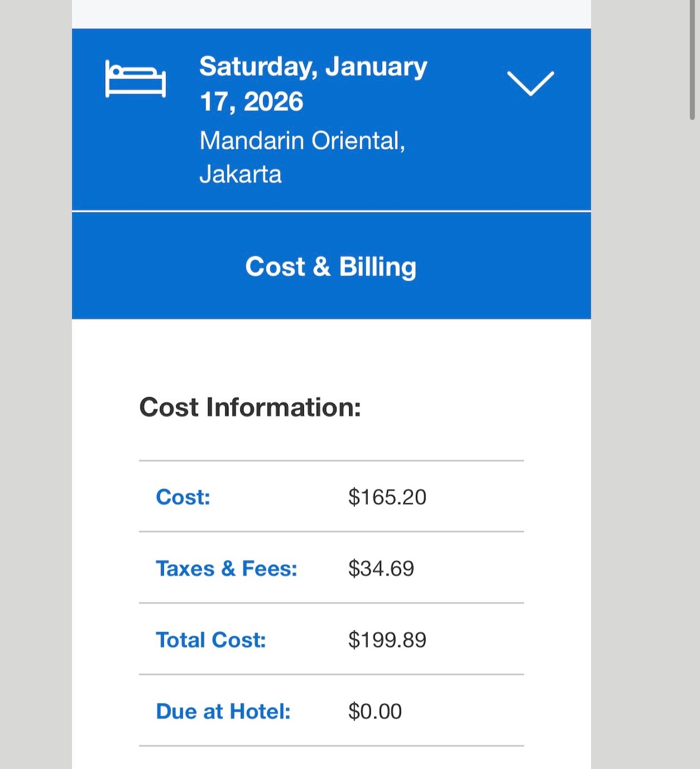Viewport: 700px width, 769px height.
Task: Click the Taxes & Fees label
Action: click(227, 568)
